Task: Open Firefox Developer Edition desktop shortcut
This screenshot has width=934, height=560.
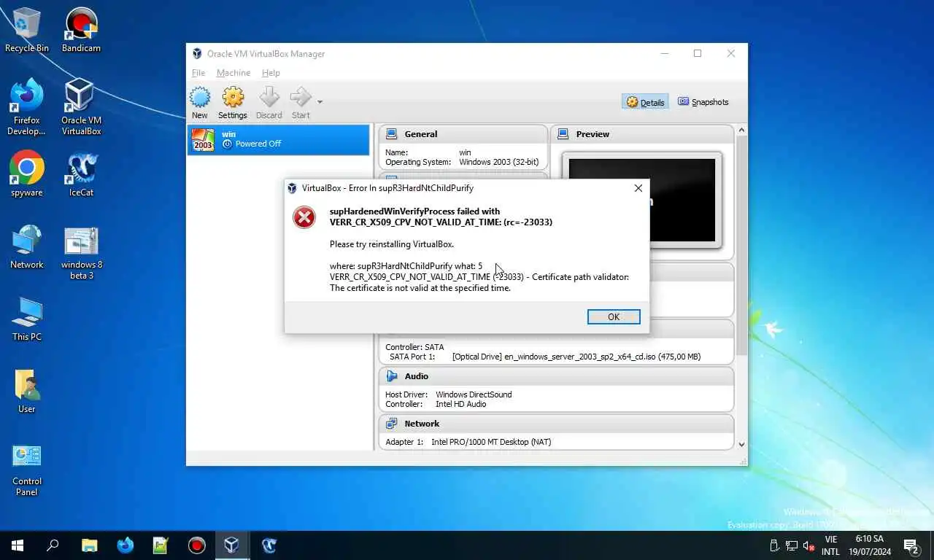Action: pyautogui.click(x=27, y=108)
